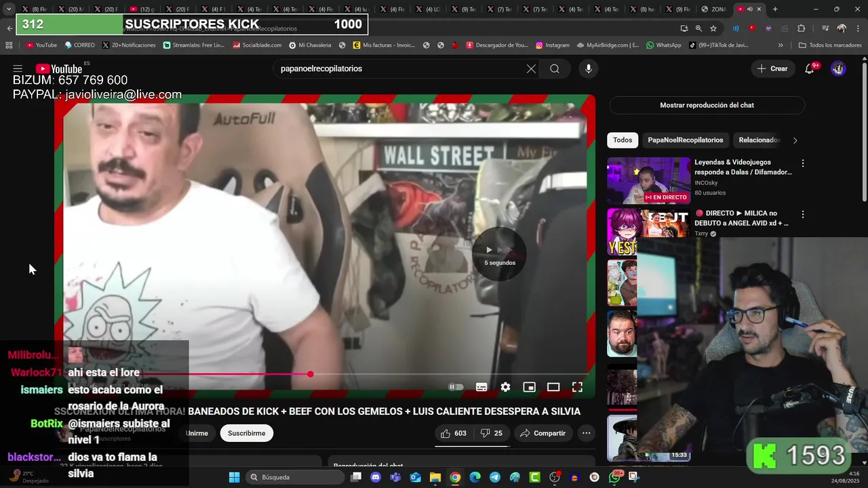The width and height of the screenshot is (868, 488).
Task: Open options for Leyendas & Videojuegos video
Action: pos(803,163)
